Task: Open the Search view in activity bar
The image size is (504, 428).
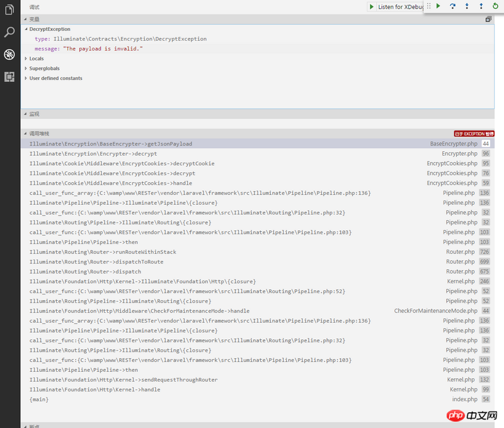Action: coord(9,32)
